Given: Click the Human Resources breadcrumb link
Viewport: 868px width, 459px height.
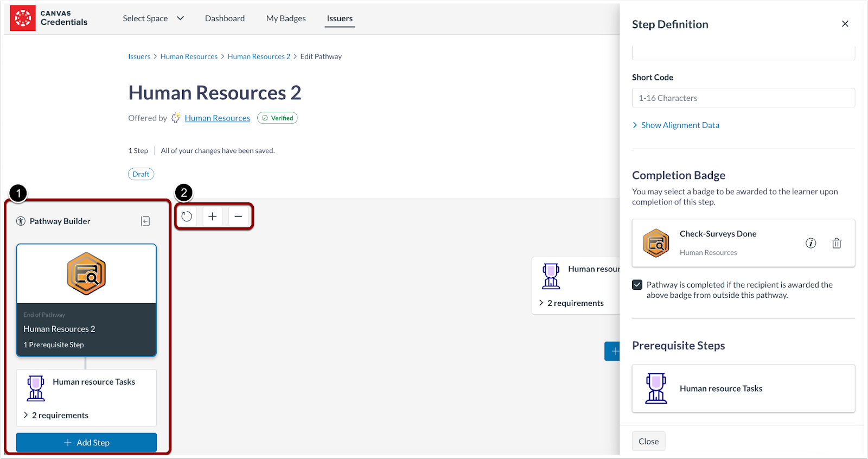Looking at the screenshot, I should [x=189, y=56].
